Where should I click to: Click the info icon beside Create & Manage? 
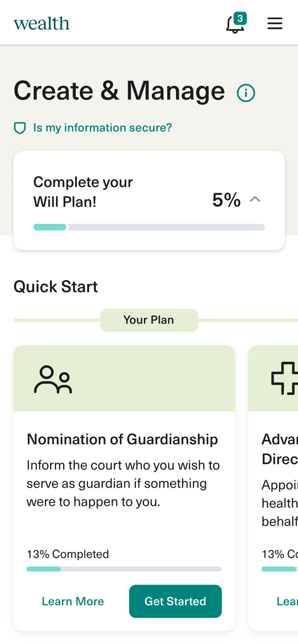click(x=246, y=93)
